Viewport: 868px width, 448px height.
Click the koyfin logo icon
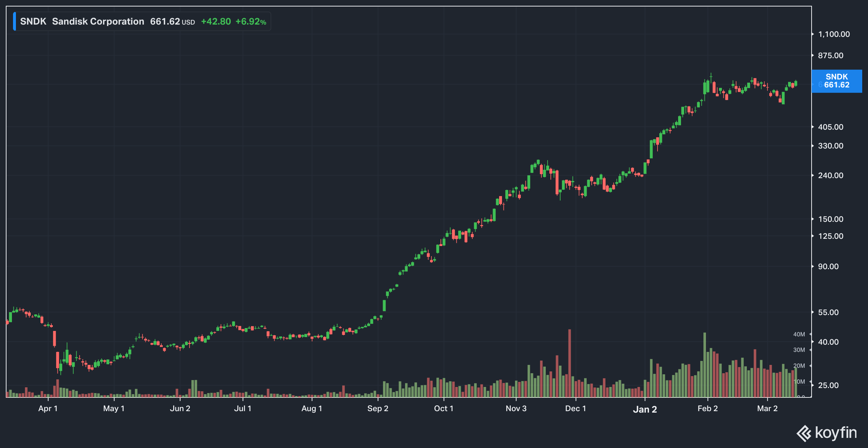point(804,433)
